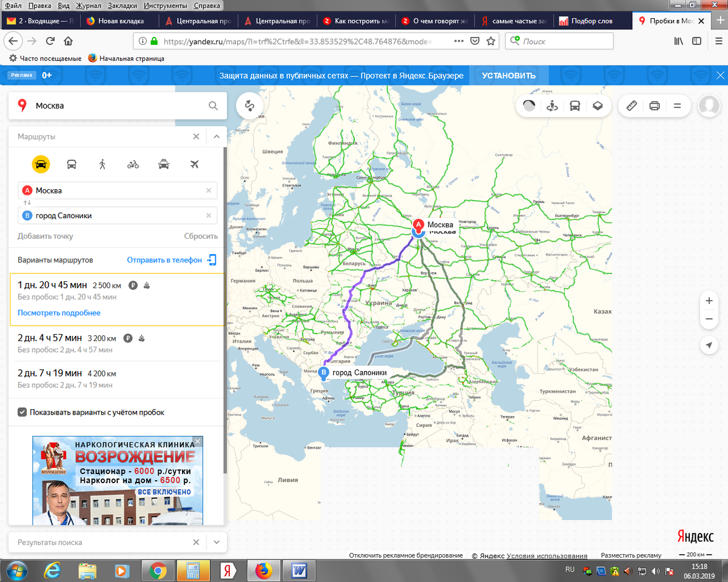Screen dimensions: 728x582
Task: Click the my location arrow icon
Action: (709, 345)
